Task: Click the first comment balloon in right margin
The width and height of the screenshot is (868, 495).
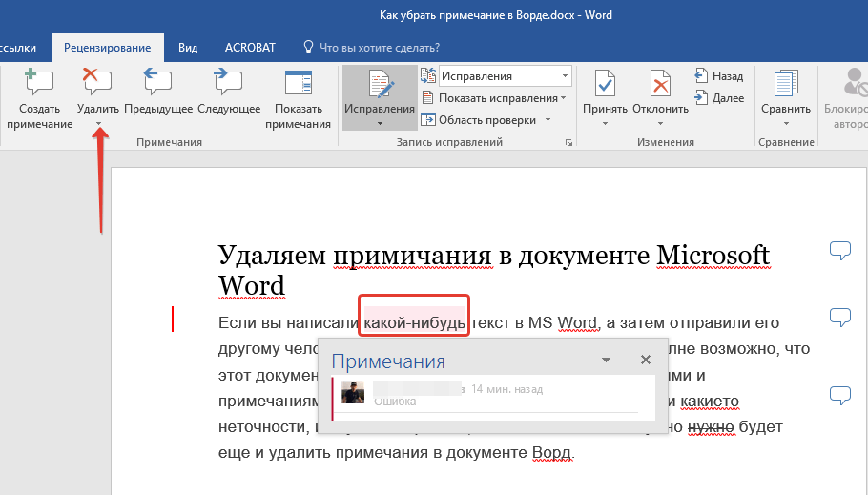Action: (x=839, y=251)
